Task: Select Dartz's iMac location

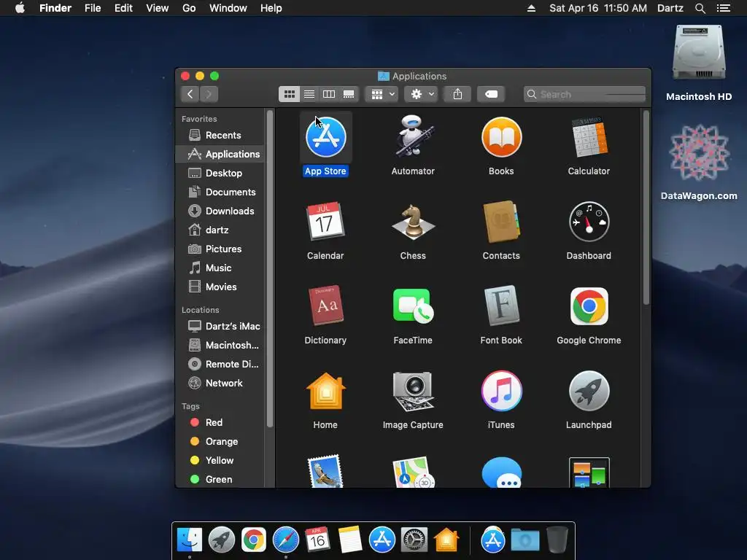Action: point(220,326)
